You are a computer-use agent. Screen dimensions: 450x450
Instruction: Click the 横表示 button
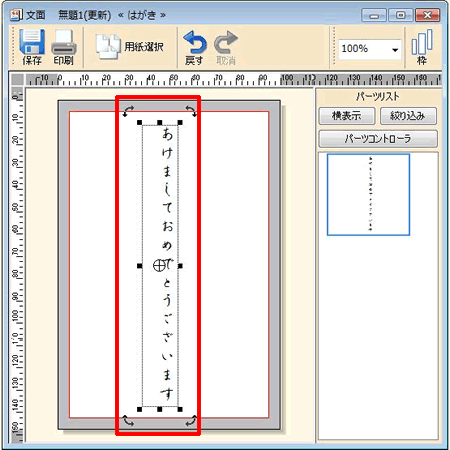[347, 116]
